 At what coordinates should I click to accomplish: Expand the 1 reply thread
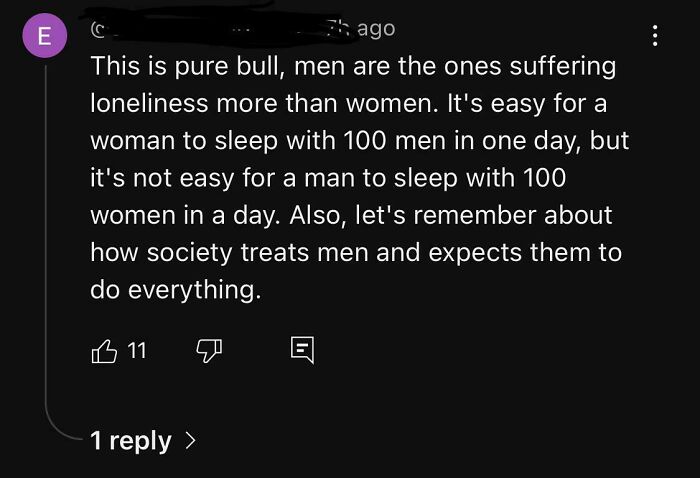130,440
